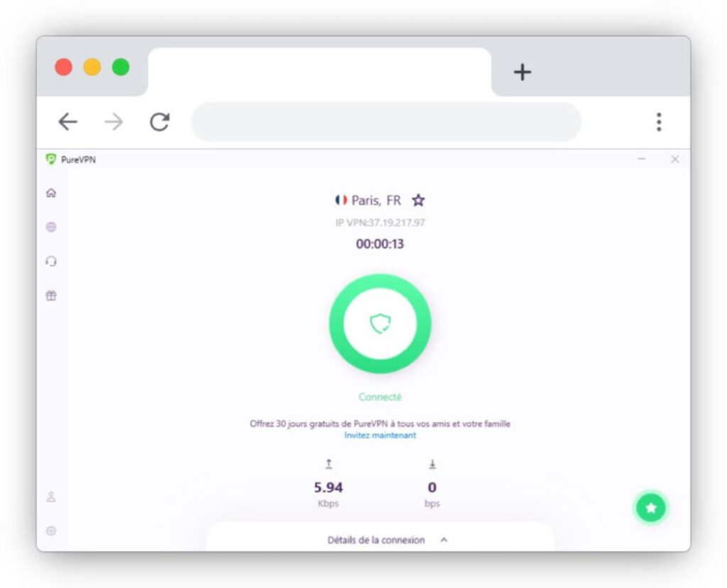The width and height of the screenshot is (727, 588).
Task: Click the green floating star button
Action: pos(651,508)
